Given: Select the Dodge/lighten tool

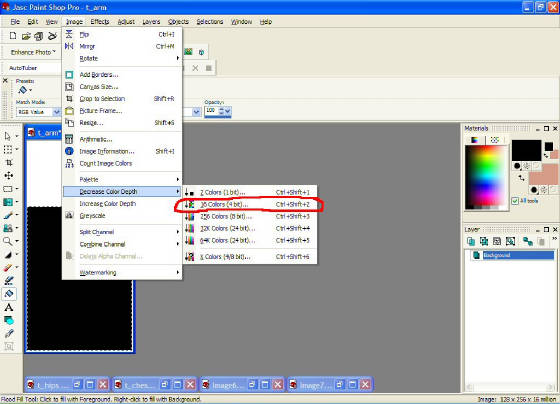Looking at the screenshot, I should [8, 254].
